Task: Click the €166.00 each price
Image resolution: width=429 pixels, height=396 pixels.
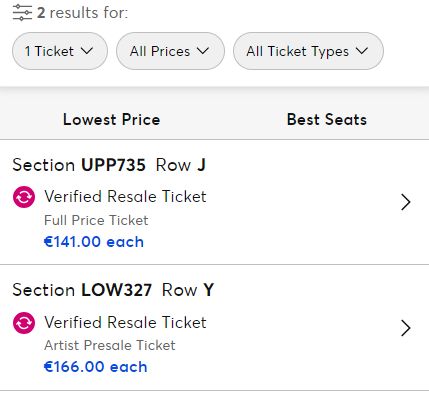Action: click(x=95, y=367)
